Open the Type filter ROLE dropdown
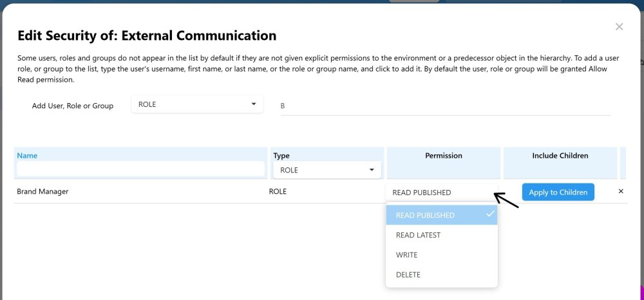 327,170
